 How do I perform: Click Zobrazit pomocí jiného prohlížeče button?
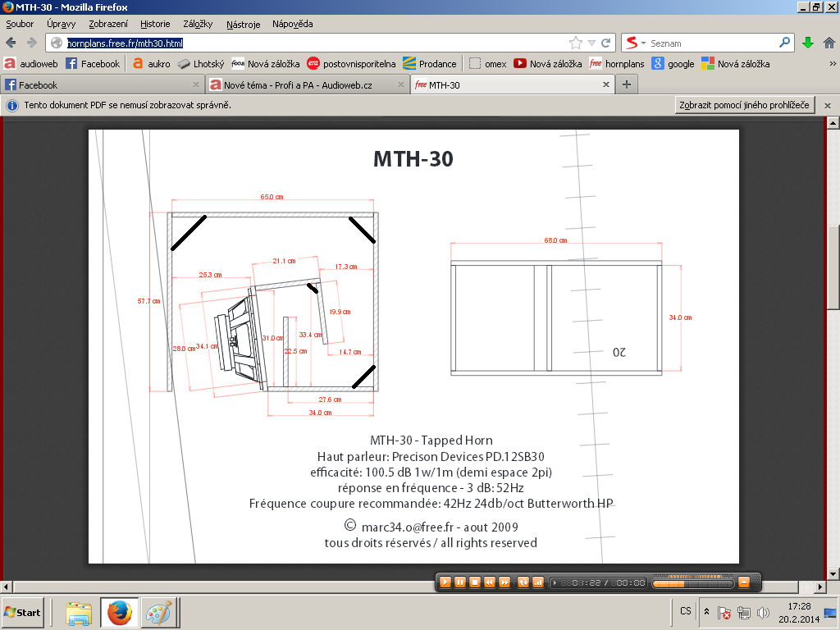tap(745, 105)
